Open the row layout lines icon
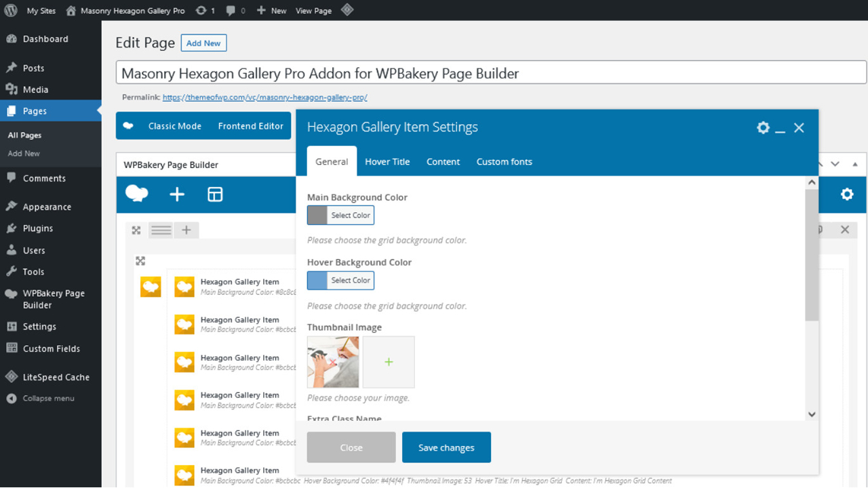This screenshot has height=488, width=868. tap(161, 230)
